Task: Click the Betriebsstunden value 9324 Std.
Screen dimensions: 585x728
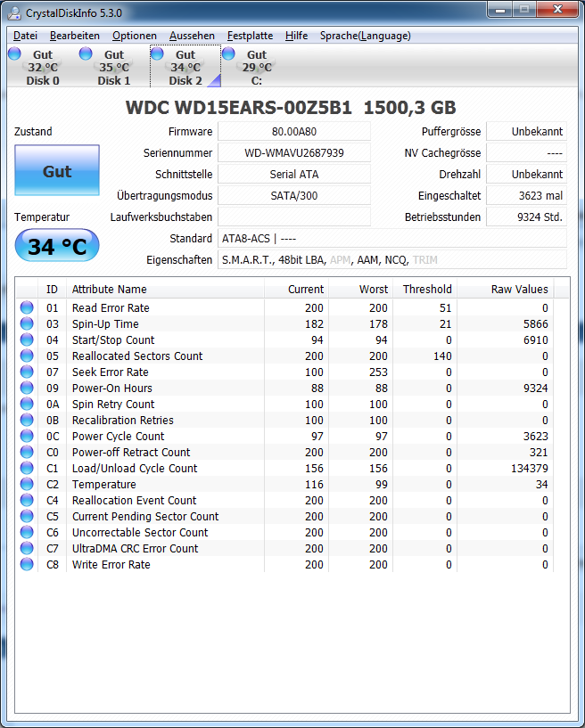Action: pyautogui.click(x=526, y=217)
